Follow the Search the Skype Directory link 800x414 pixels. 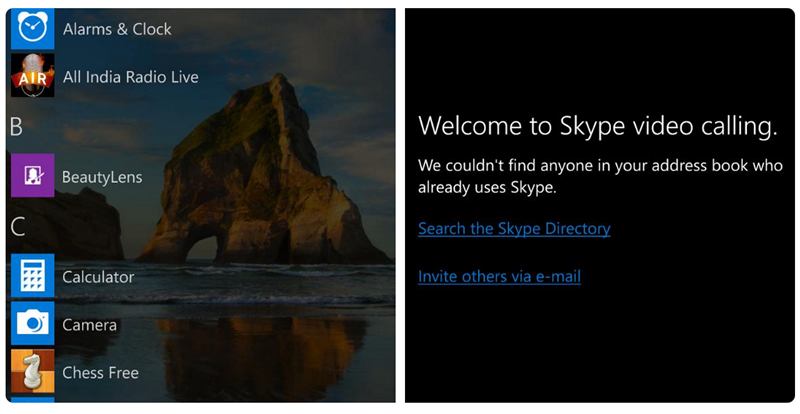[x=514, y=229]
